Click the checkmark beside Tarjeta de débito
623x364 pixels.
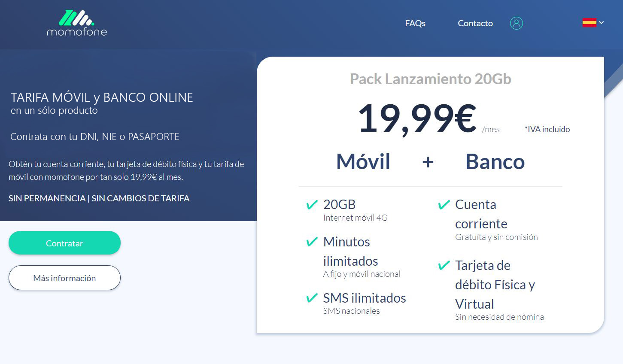click(x=444, y=266)
